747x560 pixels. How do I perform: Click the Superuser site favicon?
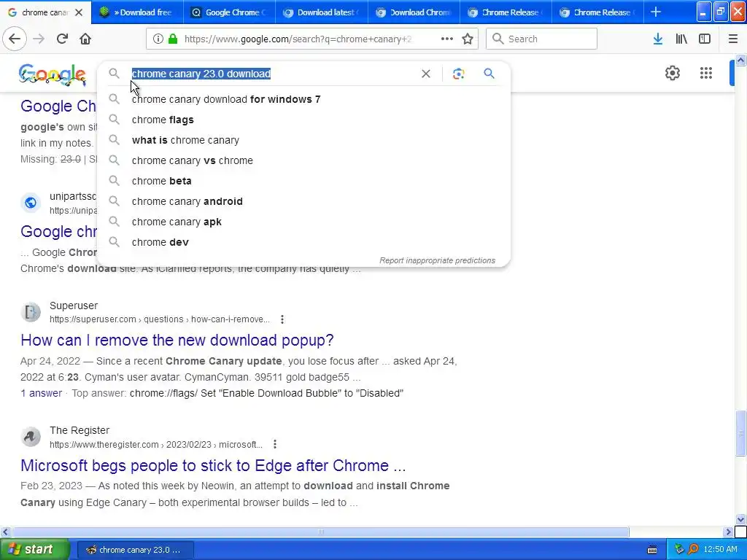[31, 312]
